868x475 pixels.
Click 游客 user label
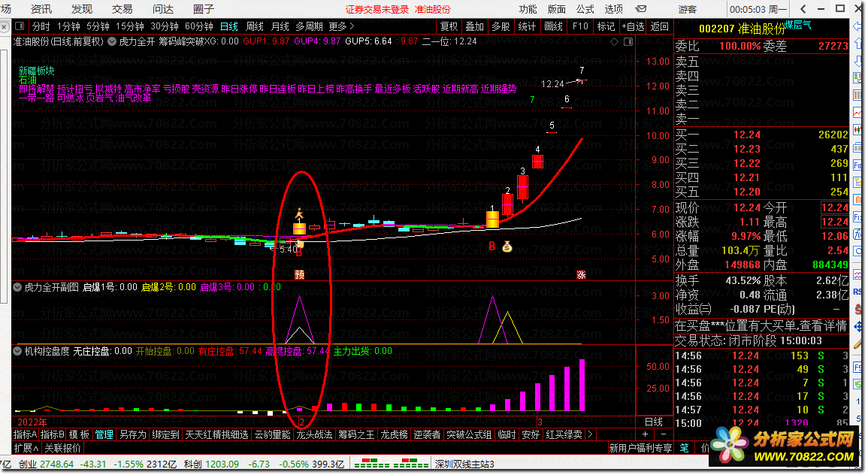[x=688, y=10]
